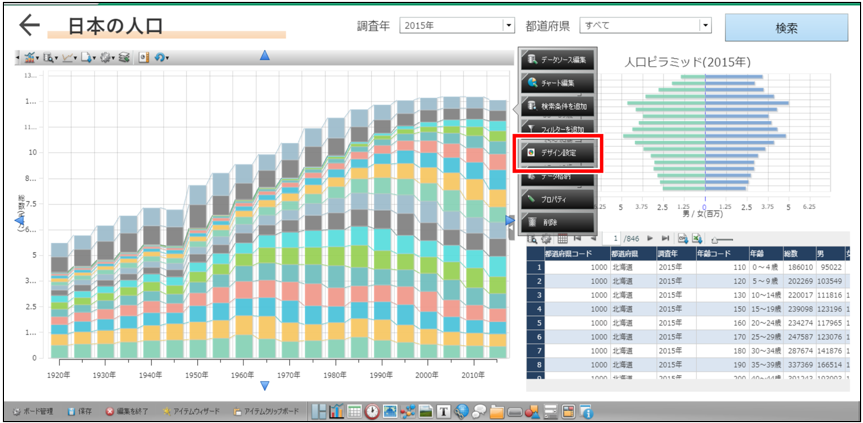Screen dimensions: 863x423
Task: Open the chart type icon in chart toolbar
Action: (x=28, y=58)
